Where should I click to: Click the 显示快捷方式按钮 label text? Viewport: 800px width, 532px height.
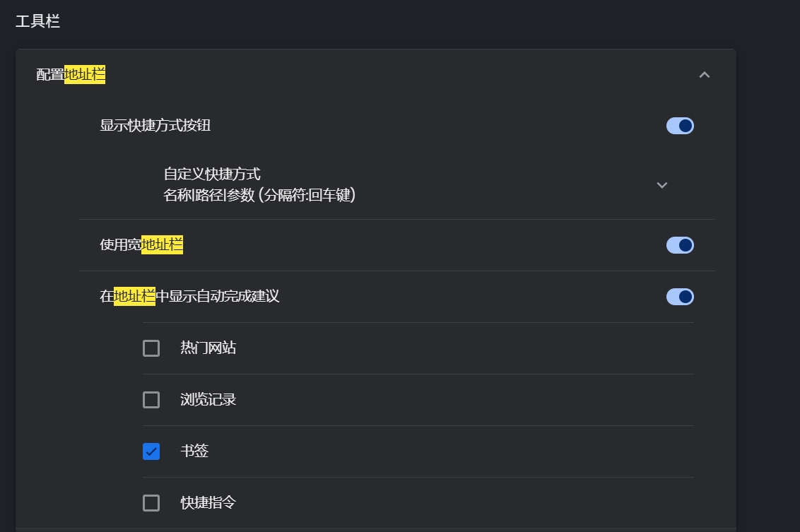click(x=155, y=126)
